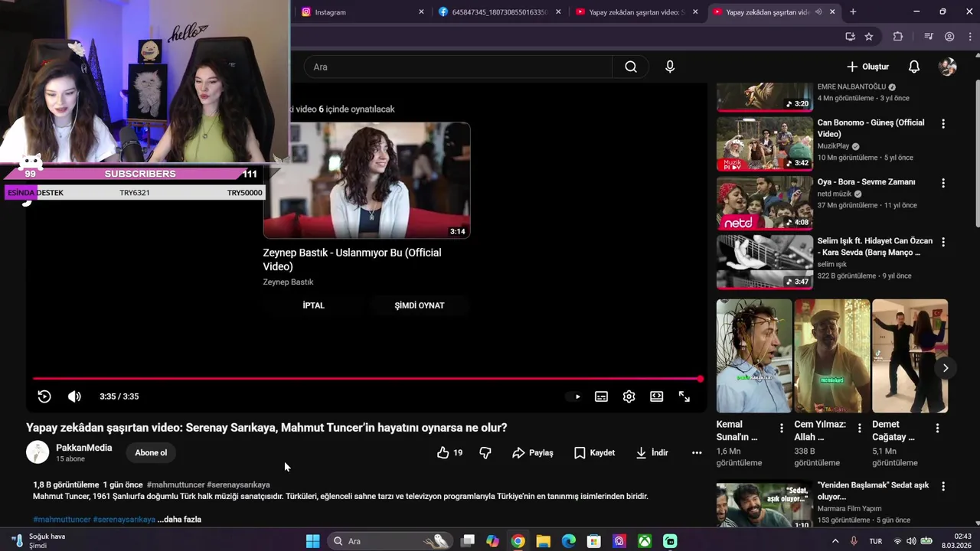Open options for Kemal Sunal short

782,429
